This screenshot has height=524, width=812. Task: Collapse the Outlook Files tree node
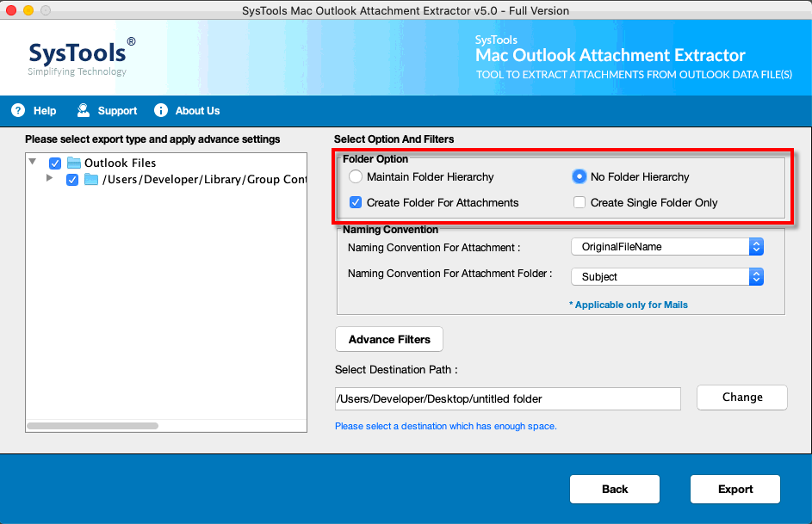(x=33, y=162)
